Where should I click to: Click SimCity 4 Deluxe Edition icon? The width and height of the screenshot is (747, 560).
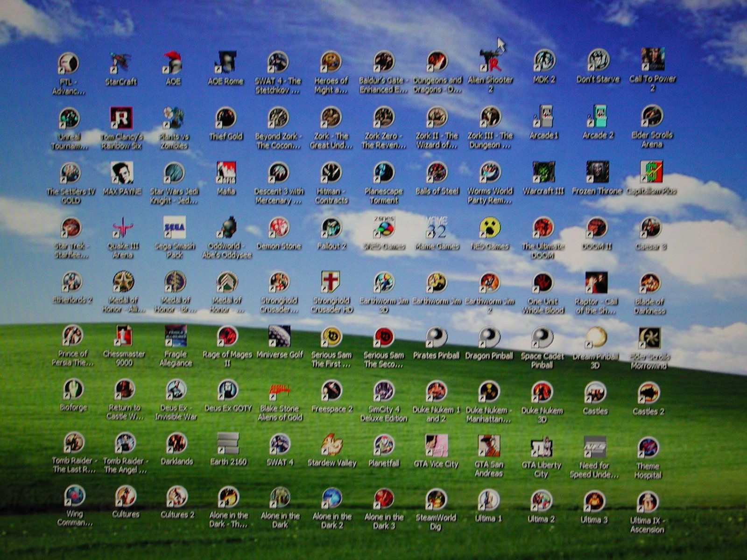point(384,392)
